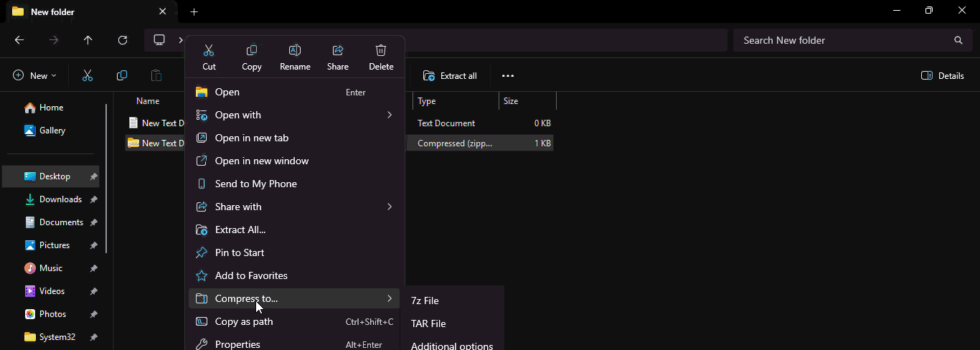Choose Open from context menu
980x350 pixels.
(295, 92)
